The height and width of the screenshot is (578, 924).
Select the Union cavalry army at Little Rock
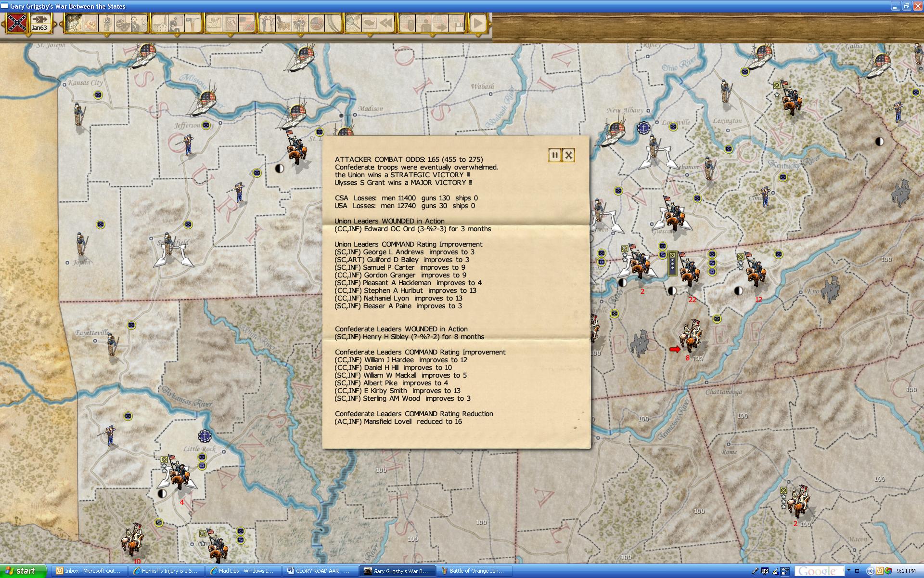pos(179,473)
